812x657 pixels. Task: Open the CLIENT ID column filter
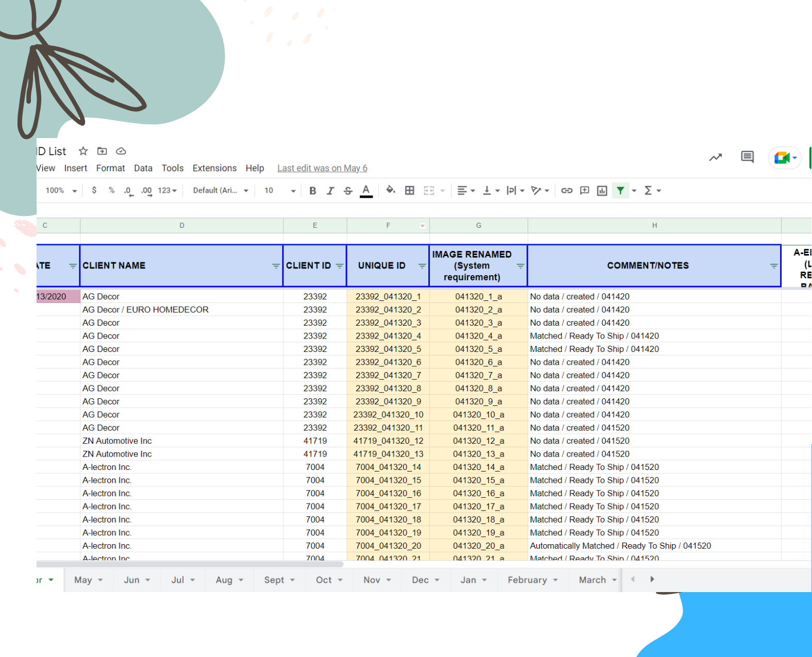point(339,266)
